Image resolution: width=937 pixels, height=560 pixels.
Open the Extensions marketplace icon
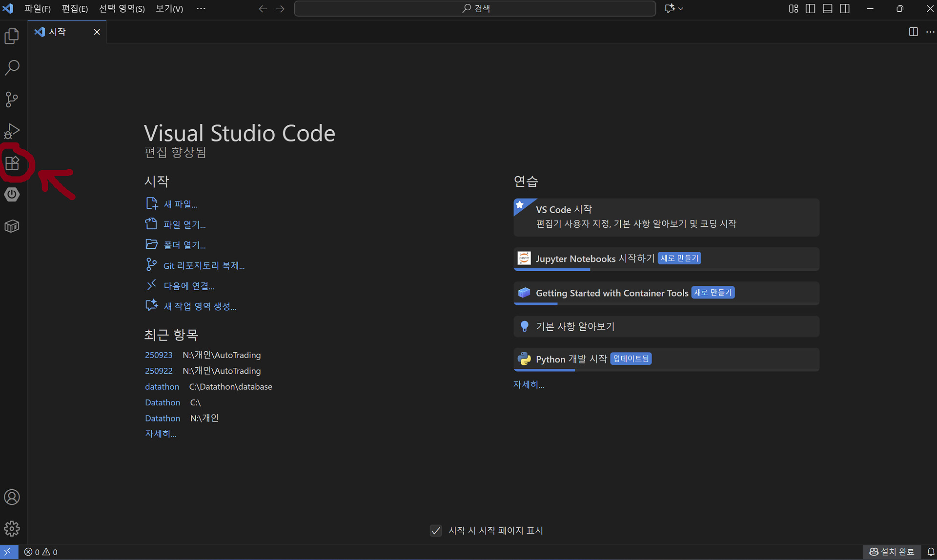12,163
